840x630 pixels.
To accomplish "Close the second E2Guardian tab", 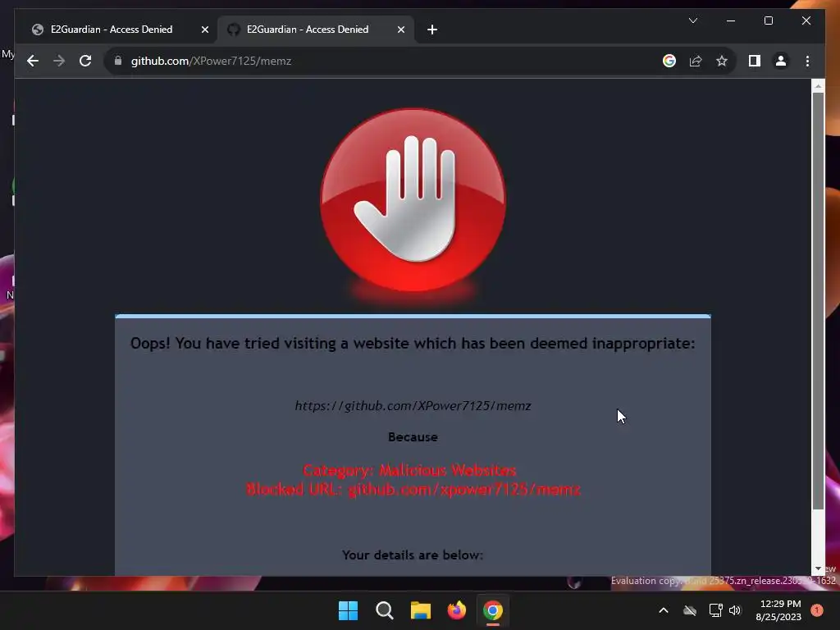I will click(400, 30).
